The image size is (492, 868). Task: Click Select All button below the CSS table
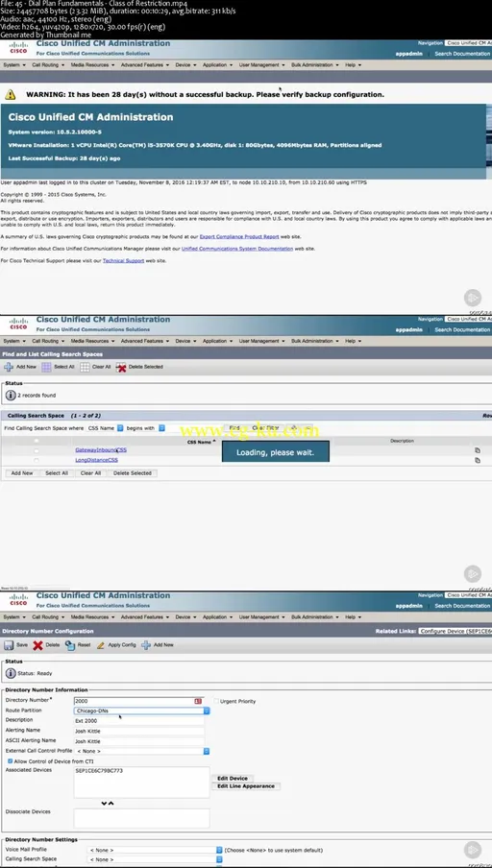point(57,473)
